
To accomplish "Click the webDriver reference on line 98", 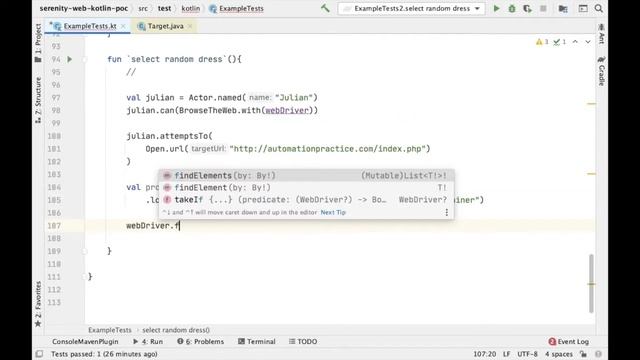I will click(287, 110).
